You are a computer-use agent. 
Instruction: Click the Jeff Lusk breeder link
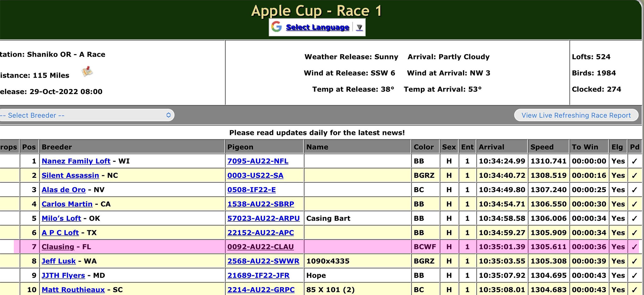click(x=58, y=261)
